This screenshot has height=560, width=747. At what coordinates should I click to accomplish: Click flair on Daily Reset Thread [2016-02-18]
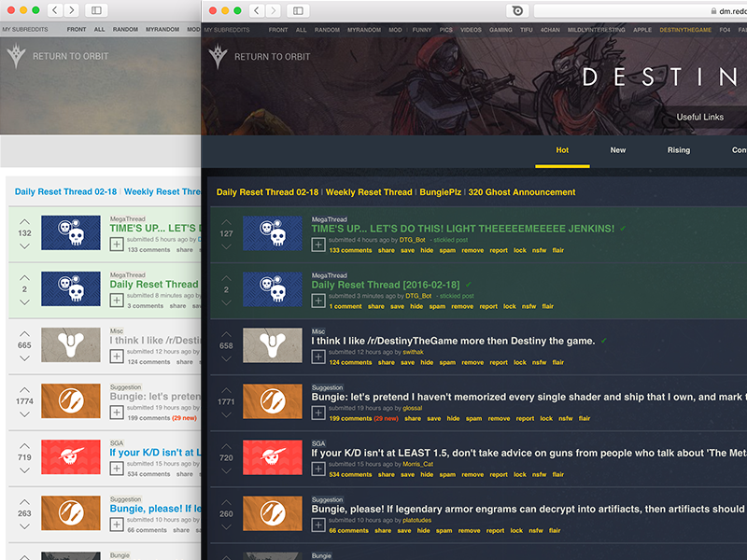pos(548,306)
